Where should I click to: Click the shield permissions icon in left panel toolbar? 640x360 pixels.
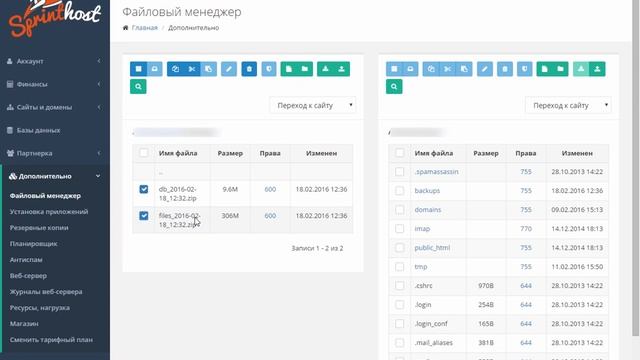coord(269,69)
